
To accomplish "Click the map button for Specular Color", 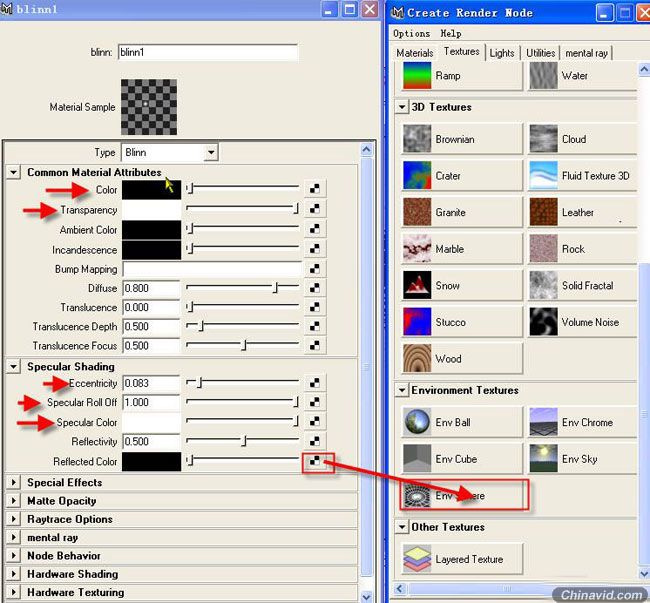I will pyautogui.click(x=315, y=421).
